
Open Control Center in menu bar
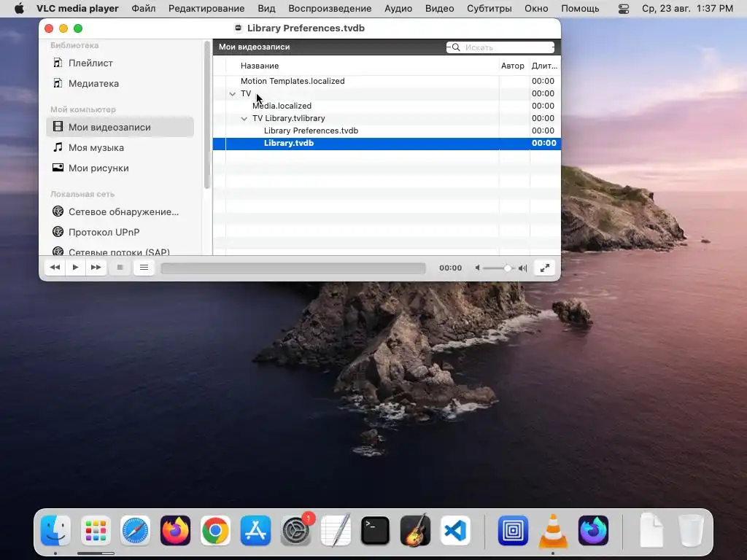[x=624, y=9]
